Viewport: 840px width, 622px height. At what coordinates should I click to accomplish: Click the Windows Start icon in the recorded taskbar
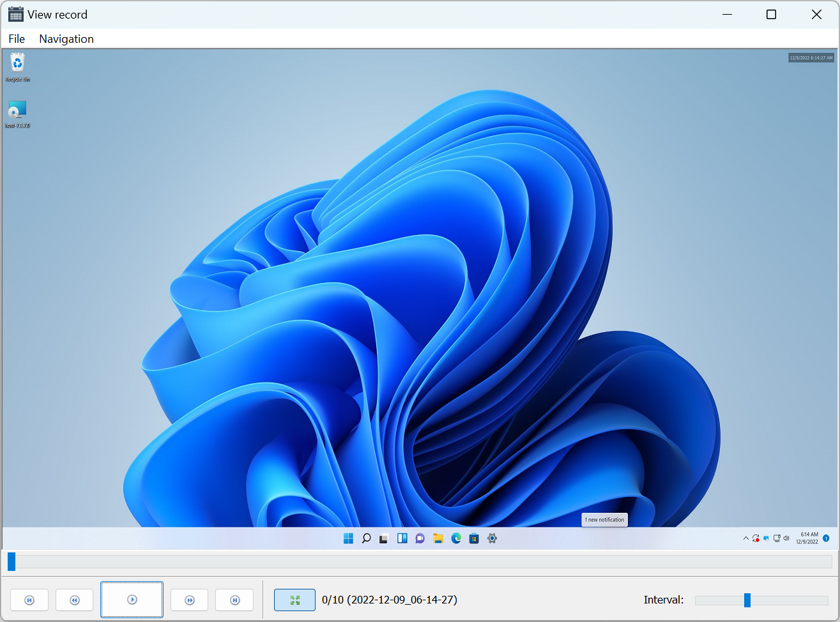click(348, 538)
